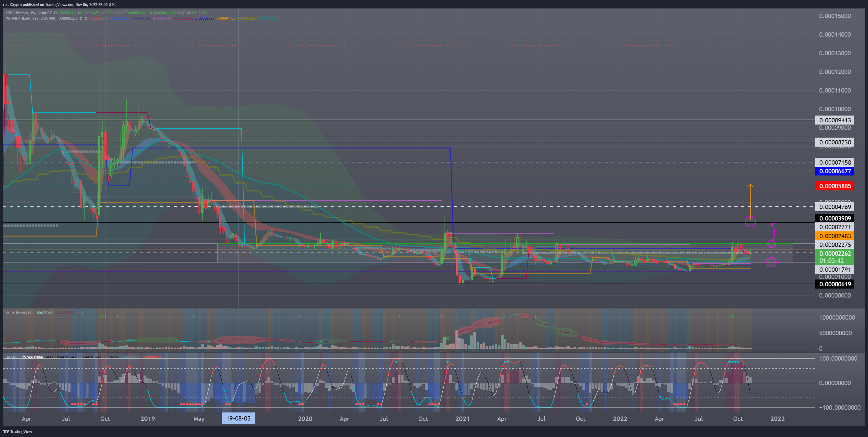Click the TradingView logo at bottom left
868x437 pixels.
point(17,431)
